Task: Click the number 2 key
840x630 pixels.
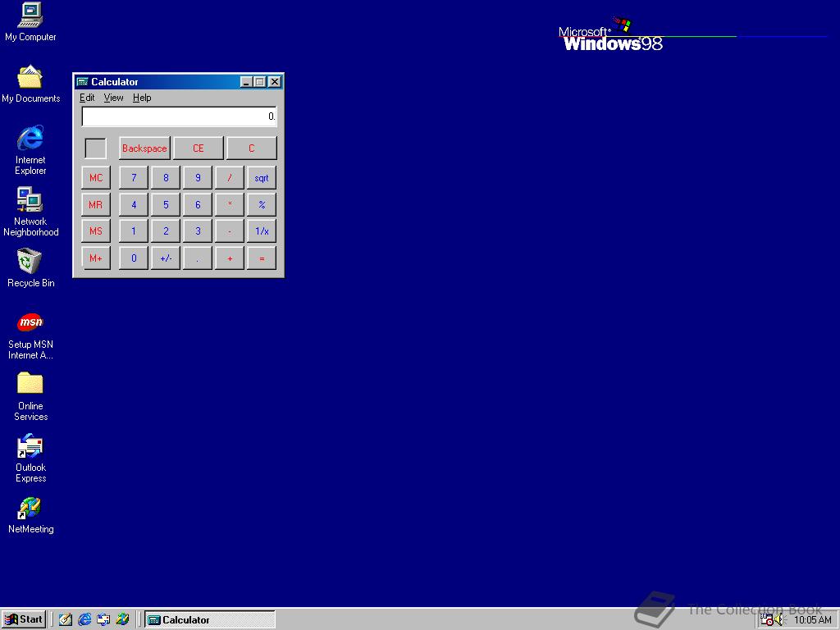Action: click(x=166, y=231)
